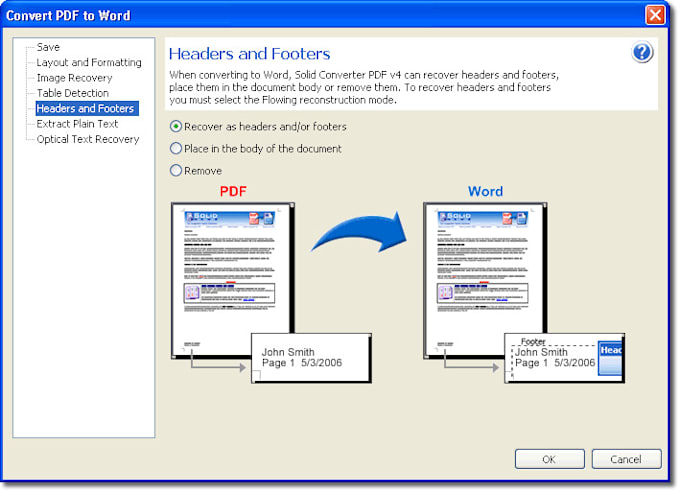Screen dimensions: 680x492
Task: Click the 'Headers and Footers' heading text
Action: point(249,54)
